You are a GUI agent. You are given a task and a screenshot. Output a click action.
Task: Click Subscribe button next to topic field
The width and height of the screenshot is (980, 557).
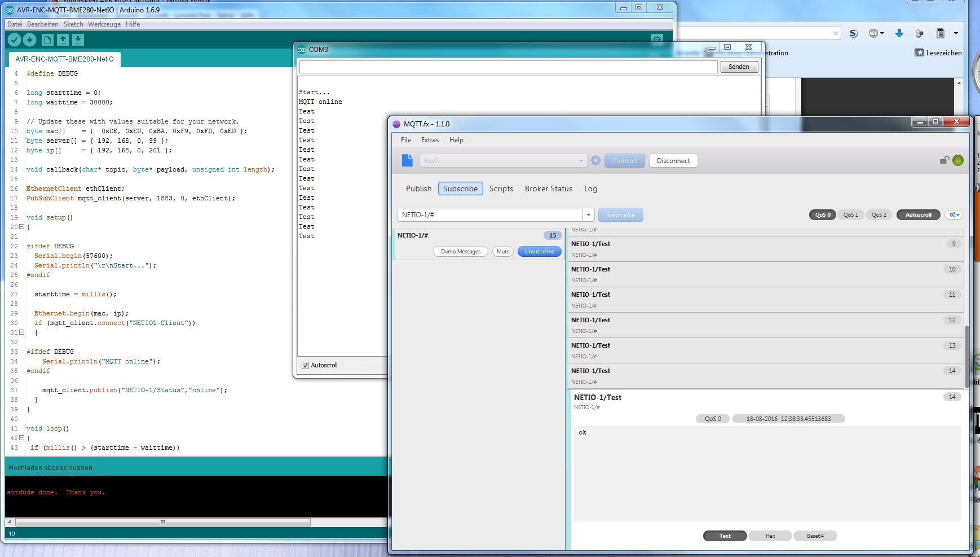click(620, 215)
